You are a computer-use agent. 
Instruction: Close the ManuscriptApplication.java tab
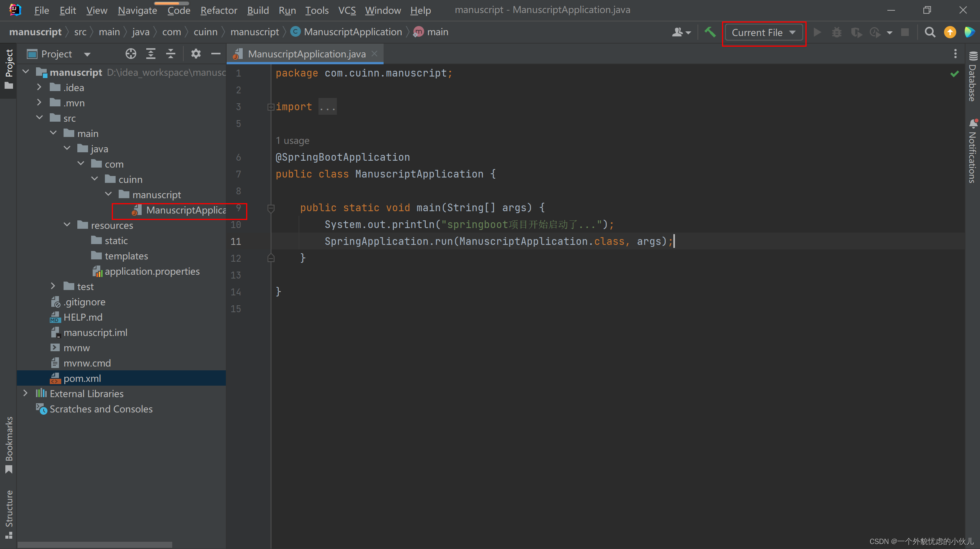(374, 54)
